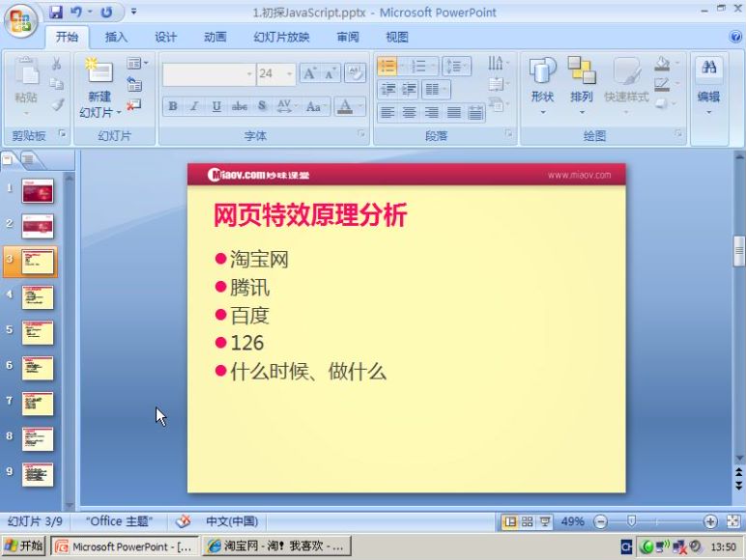The image size is (746, 560).
Task: Click the New Slide (新建幻灯片) icon
Action: click(99, 73)
